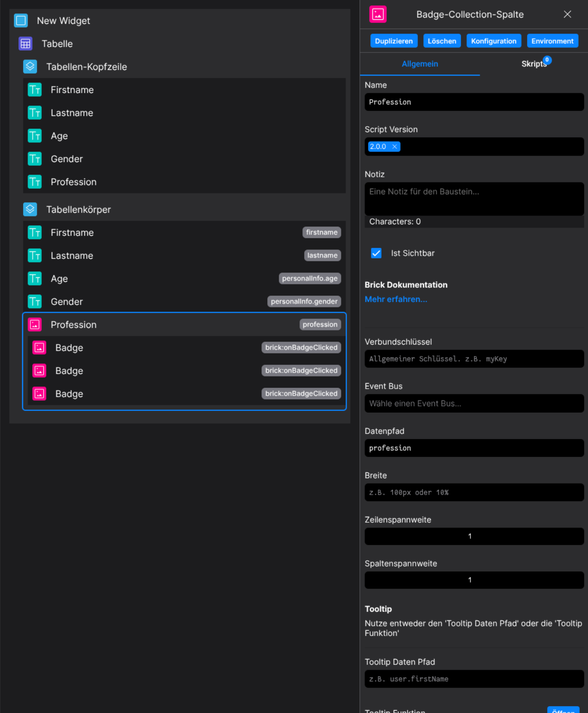Select the Tabelle table icon
Viewport: 588px width, 713px height.
click(25, 44)
